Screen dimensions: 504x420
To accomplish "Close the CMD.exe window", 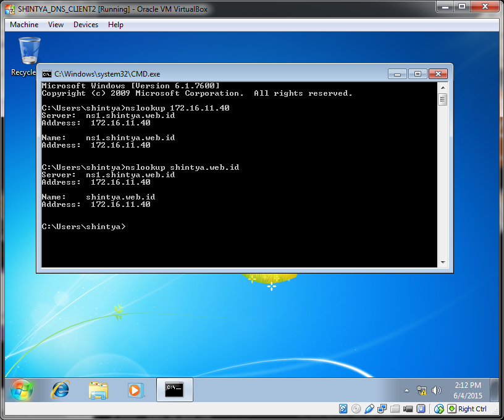I will point(438,74).
